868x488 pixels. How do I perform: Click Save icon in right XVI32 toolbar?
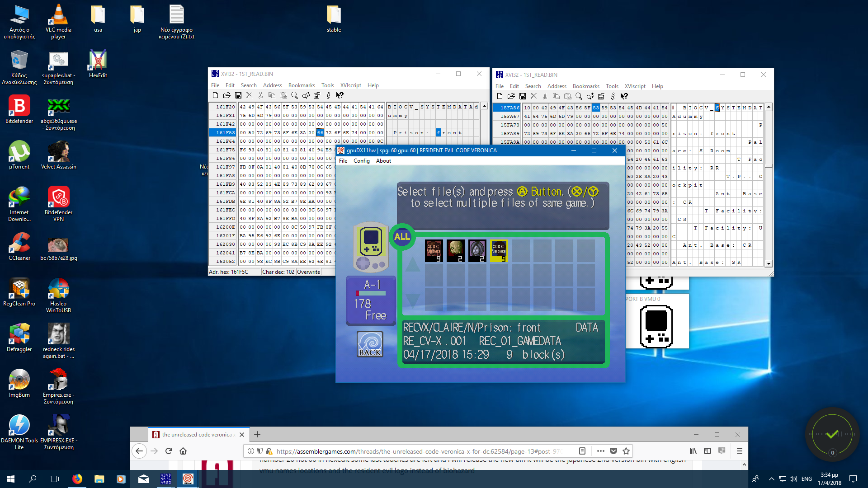(523, 96)
